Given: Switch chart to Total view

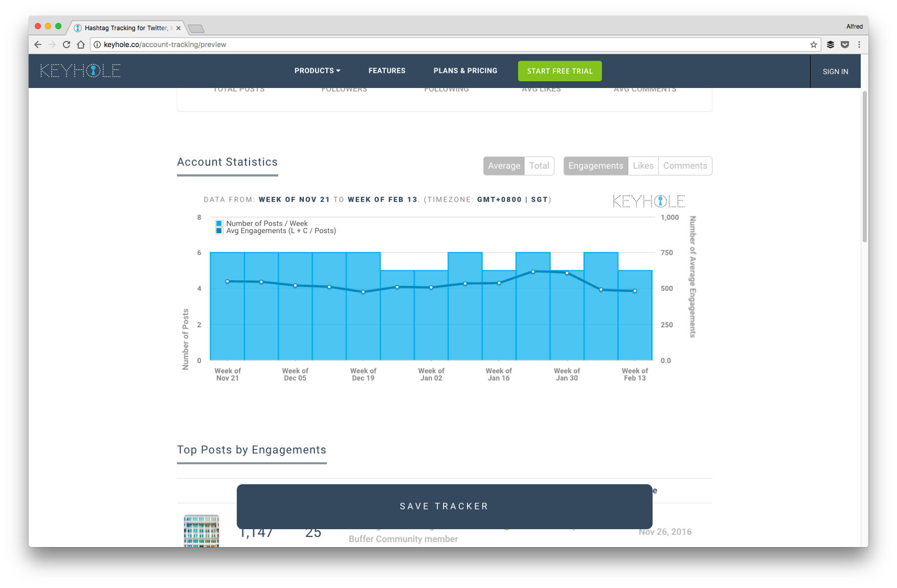Looking at the screenshot, I should pyautogui.click(x=539, y=166).
